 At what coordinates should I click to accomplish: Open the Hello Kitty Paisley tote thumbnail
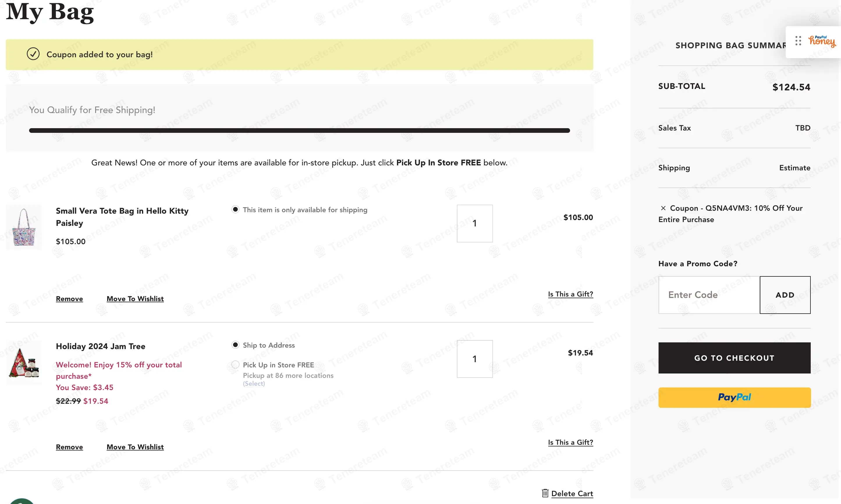(x=24, y=227)
